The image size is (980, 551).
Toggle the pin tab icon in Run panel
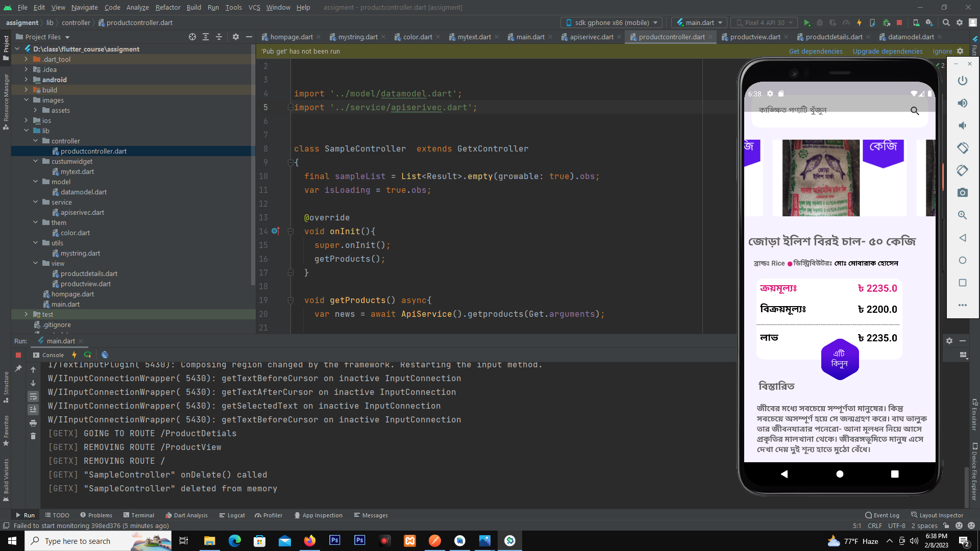[18, 368]
